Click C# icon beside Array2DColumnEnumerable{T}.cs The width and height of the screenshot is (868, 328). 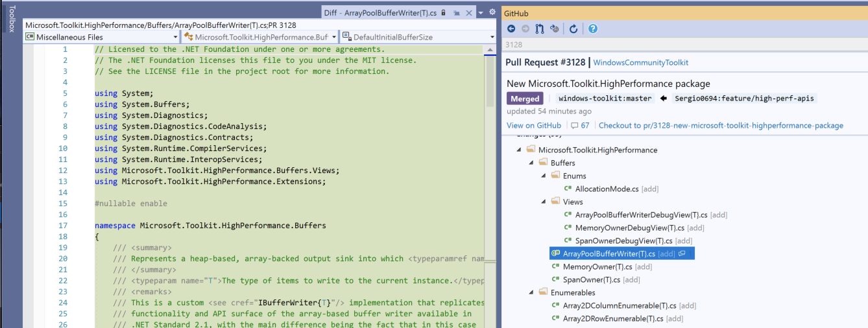[x=556, y=305]
